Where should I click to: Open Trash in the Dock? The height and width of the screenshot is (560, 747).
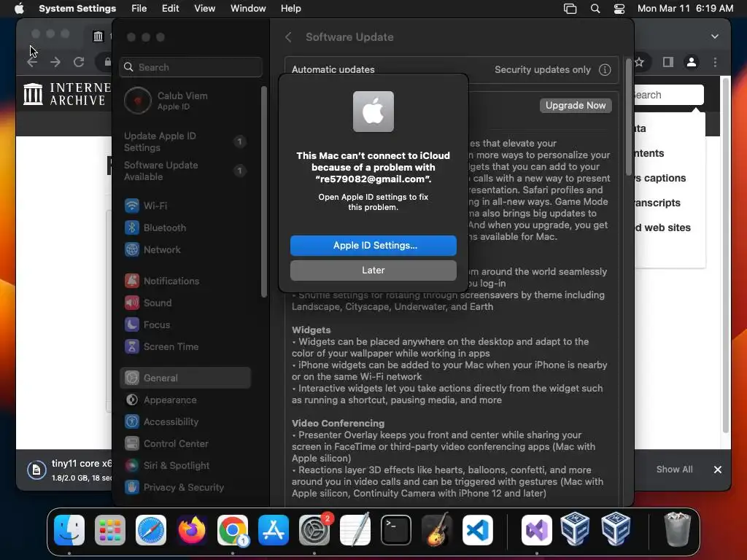click(677, 530)
